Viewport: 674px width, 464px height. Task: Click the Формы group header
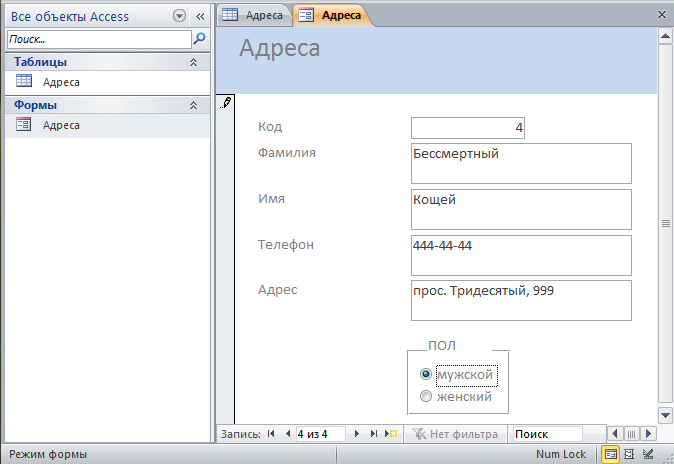(107, 105)
